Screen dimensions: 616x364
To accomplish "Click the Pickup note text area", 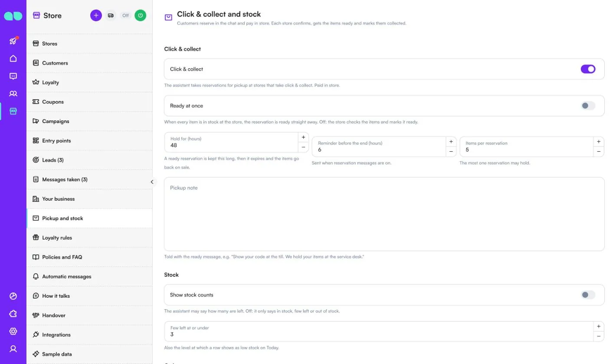I will pos(384,214).
